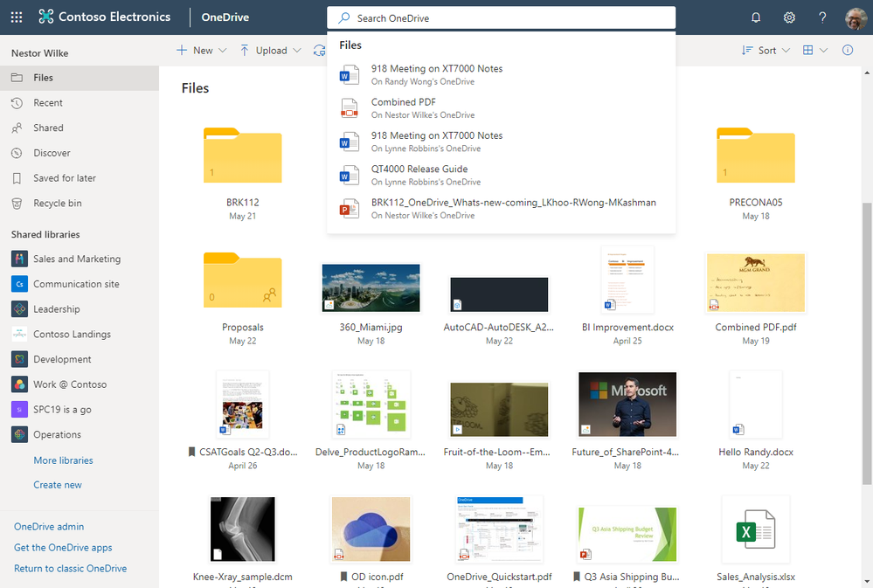Go to the Shared section

(48, 128)
